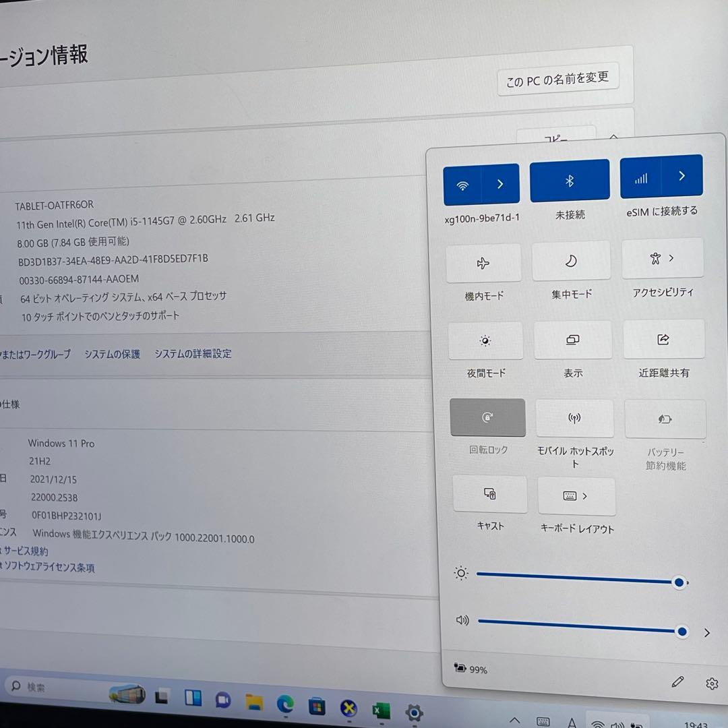The height and width of the screenshot is (728, 728).
Task: Open Task View from the taskbar
Action: (162, 697)
